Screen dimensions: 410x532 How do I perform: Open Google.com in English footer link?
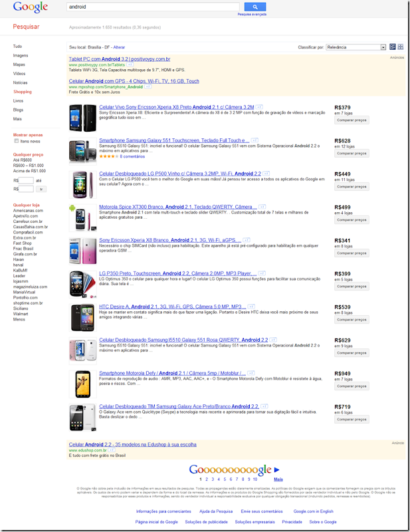pyautogui.click(x=314, y=511)
